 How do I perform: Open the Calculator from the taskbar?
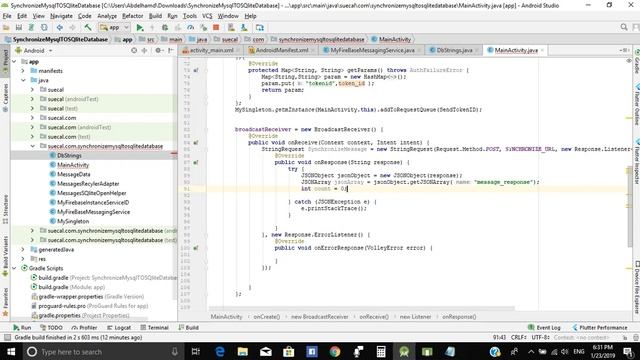(x=381, y=351)
